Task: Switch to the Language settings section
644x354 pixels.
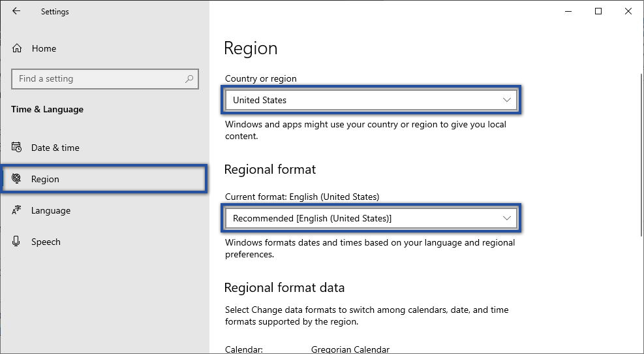Action: pos(51,210)
